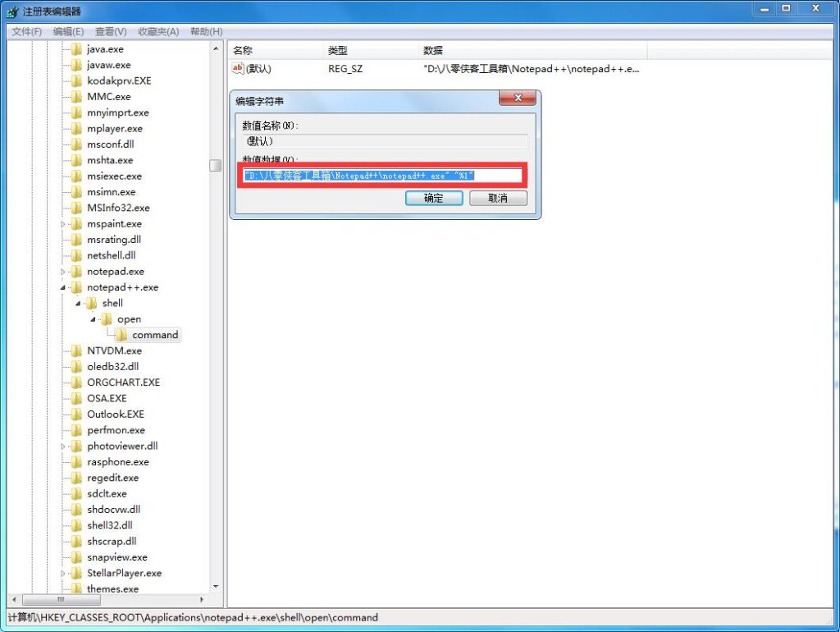Expand the mspaint.exe tree node
Image resolution: width=840 pixels, height=632 pixels.
coord(62,224)
